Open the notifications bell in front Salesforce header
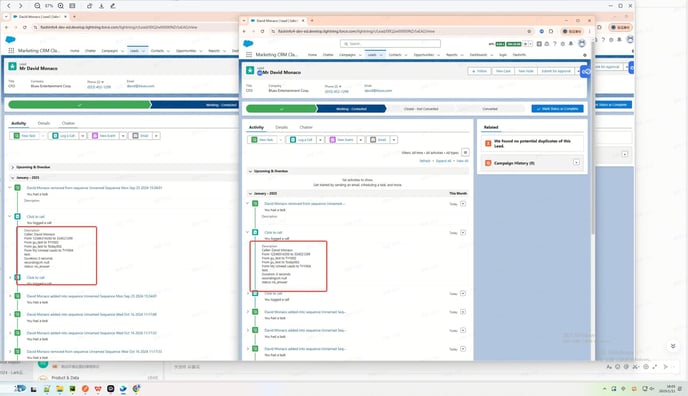This screenshot has width=688, height=396. click(571, 44)
